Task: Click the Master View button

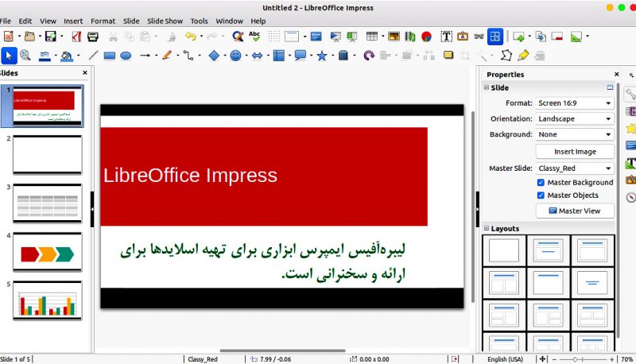Action: coord(575,211)
